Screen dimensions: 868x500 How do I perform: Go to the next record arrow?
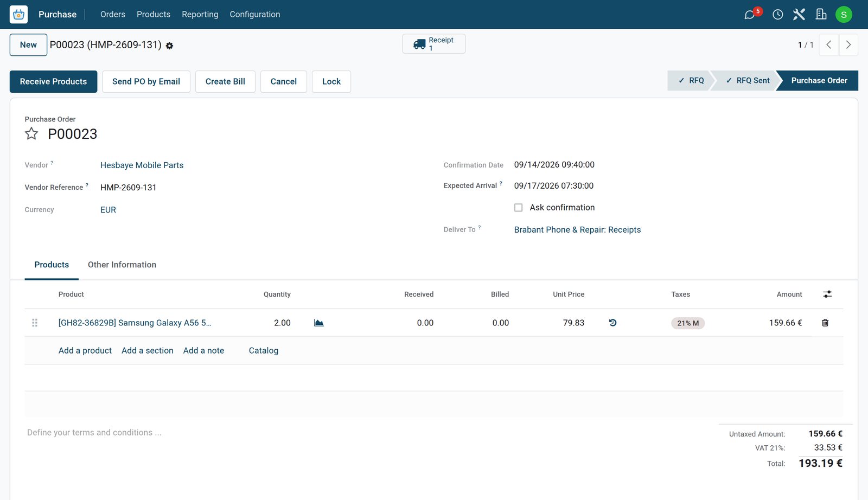click(848, 45)
